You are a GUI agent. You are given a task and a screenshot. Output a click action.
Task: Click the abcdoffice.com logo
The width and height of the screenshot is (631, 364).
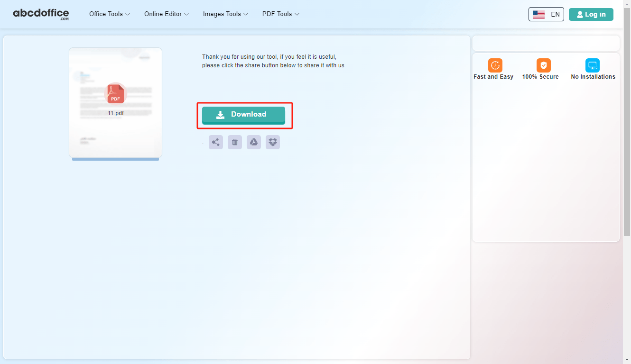pos(41,14)
